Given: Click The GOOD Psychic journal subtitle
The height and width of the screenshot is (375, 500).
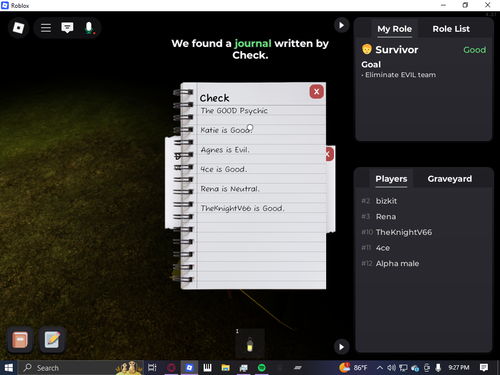Looking at the screenshot, I should (x=234, y=111).
